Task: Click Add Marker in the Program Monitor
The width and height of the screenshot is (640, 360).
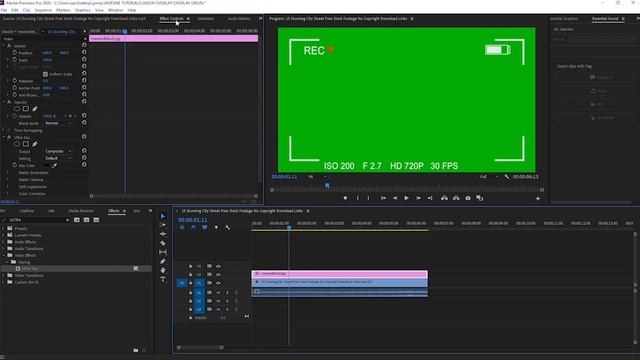Action: pyautogui.click(x=345, y=198)
